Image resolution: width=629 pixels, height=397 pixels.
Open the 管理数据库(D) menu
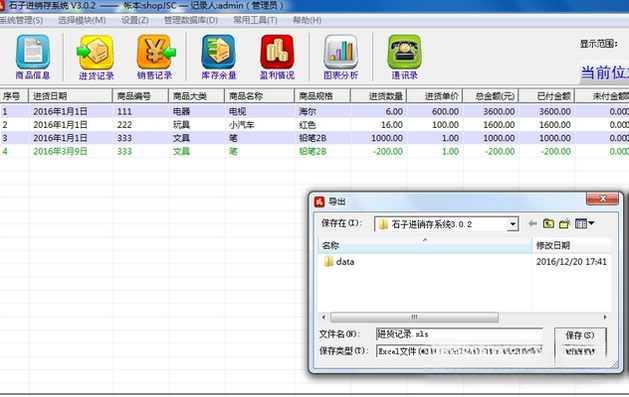click(x=191, y=20)
